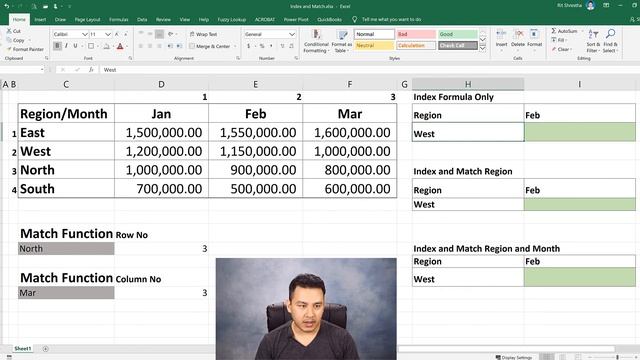Select the grey Mar cell
Screen dimensions: 640x360
coord(66,293)
